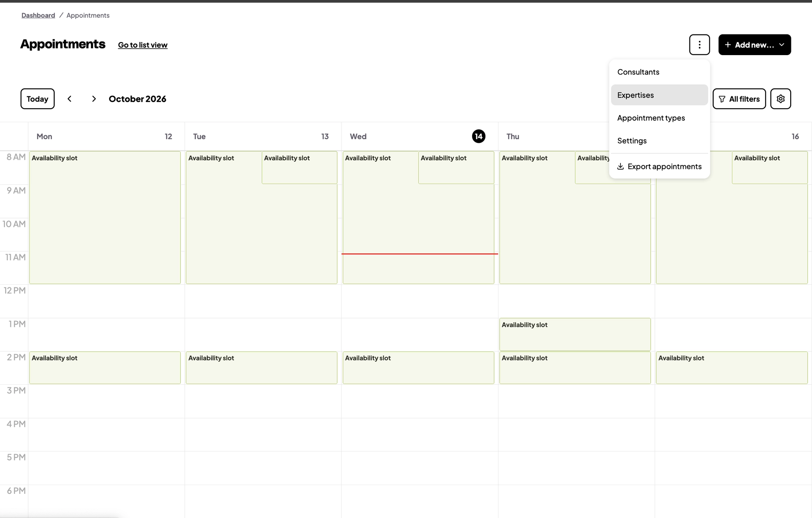This screenshot has width=812, height=518.
Task: Click Export appointments menu item
Action: pos(659,166)
